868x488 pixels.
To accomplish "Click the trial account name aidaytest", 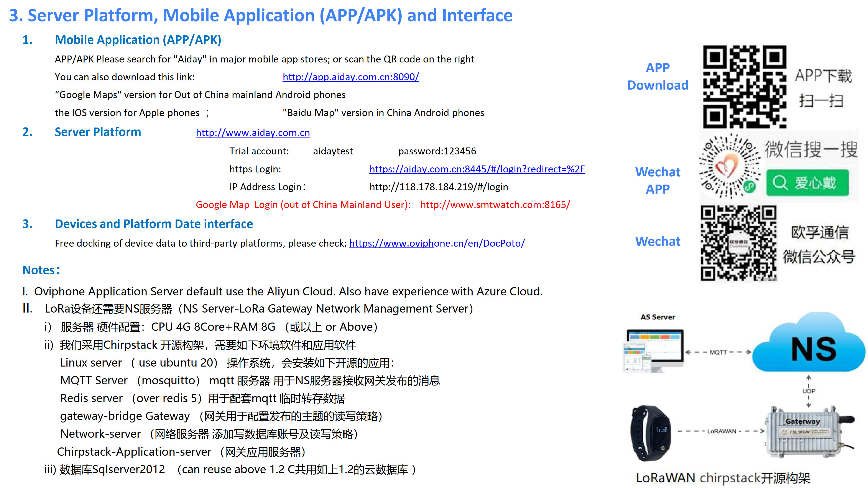I will (333, 151).
